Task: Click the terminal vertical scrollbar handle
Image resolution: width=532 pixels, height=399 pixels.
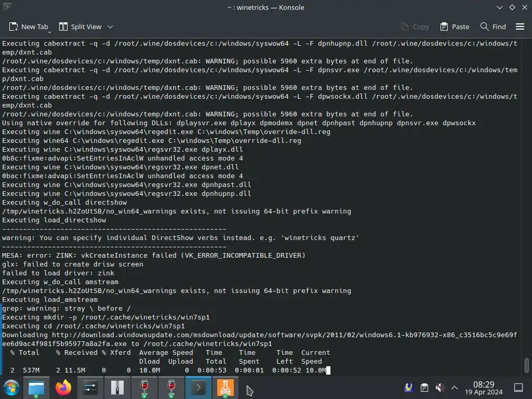Action: click(527, 365)
